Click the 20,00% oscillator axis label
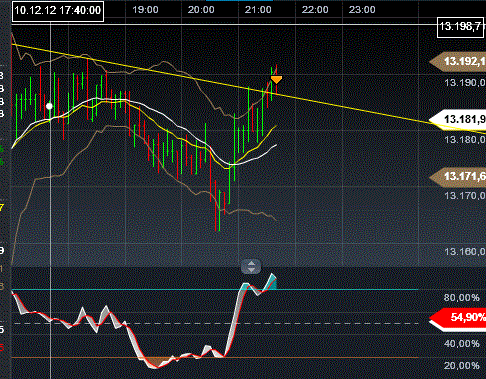 (462, 366)
